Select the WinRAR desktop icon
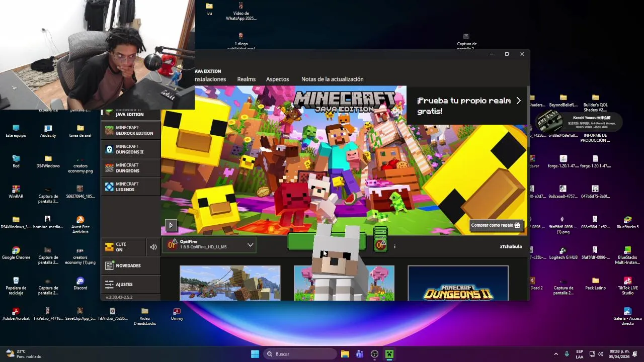 tap(16, 192)
